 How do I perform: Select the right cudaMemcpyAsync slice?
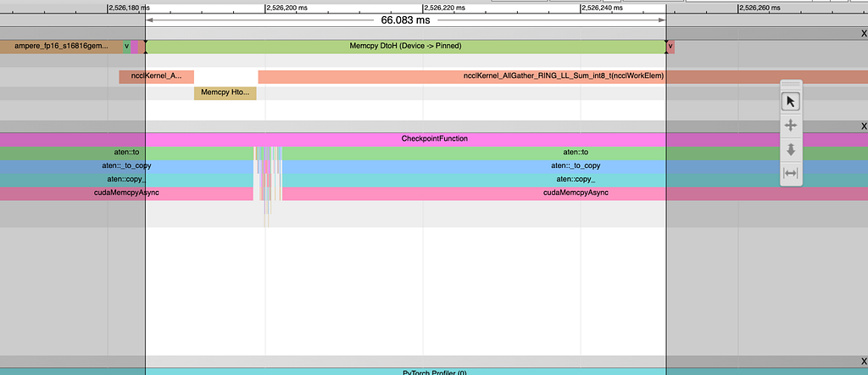point(576,194)
